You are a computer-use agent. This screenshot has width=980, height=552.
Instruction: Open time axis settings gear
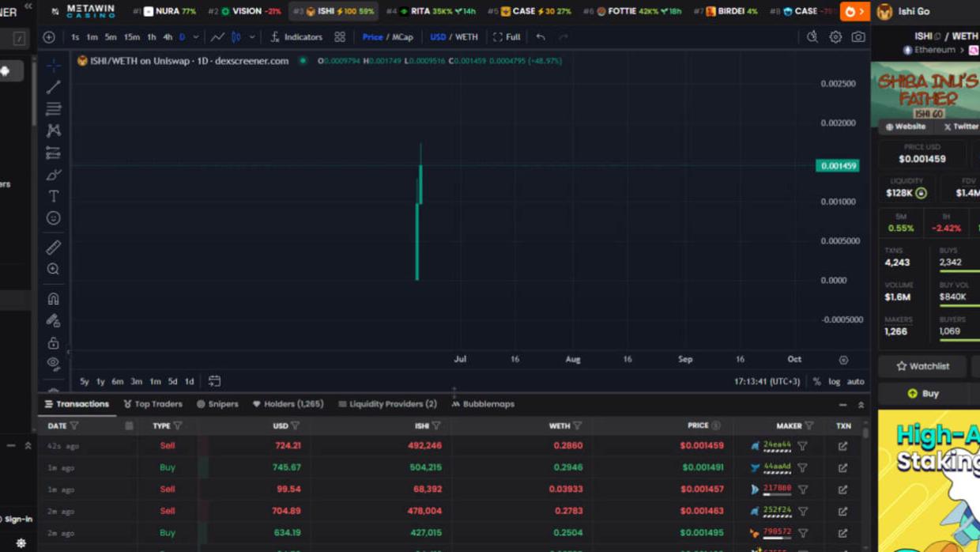[843, 360]
